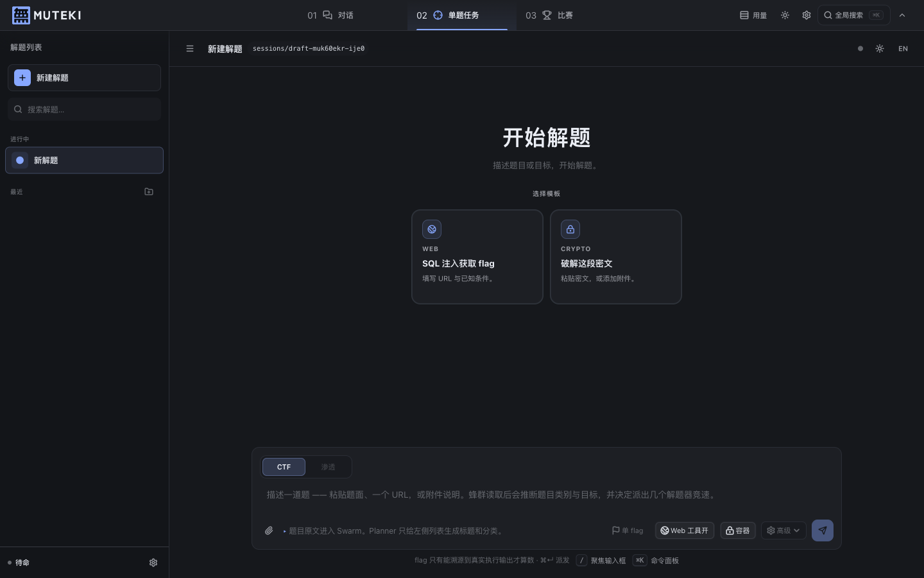The height and width of the screenshot is (578, 924).
Task: Open the 03 比赛 tab
Action: [x=549, y=15]
